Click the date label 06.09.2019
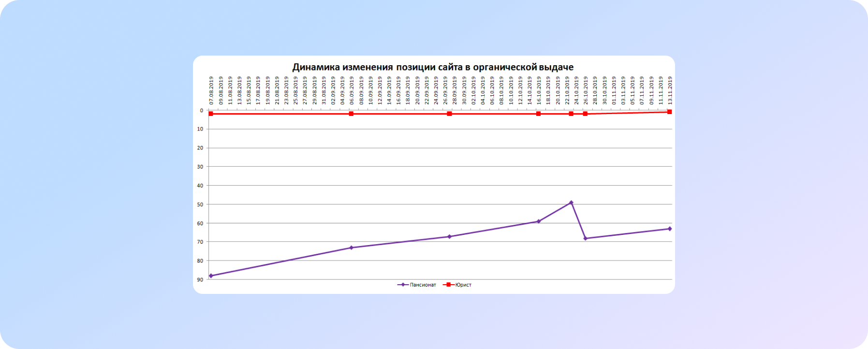Image resolution: width=868 pixels, height=349 pixels. click(x=352, y=90)
